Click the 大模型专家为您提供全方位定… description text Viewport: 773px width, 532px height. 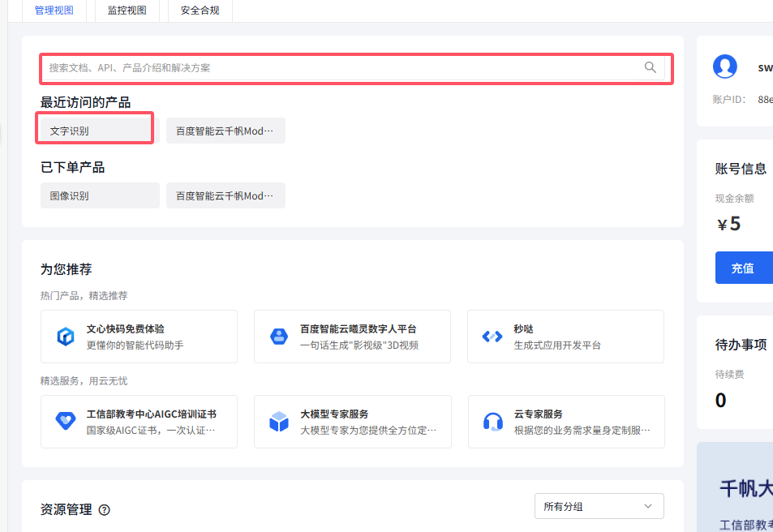pos(368,431)
